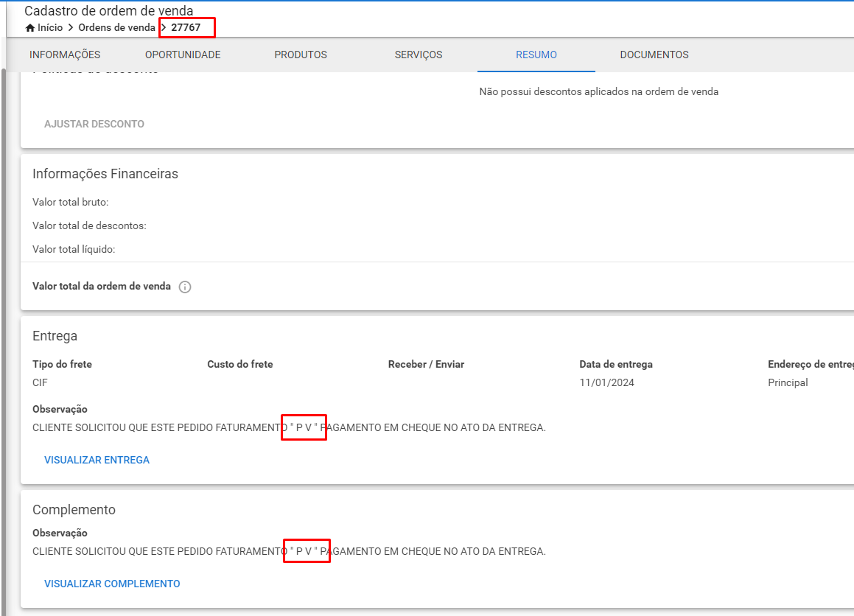This screenshot has height=616, width=854.
Task: Click the Complemento section heading
Action: [74, 510]
